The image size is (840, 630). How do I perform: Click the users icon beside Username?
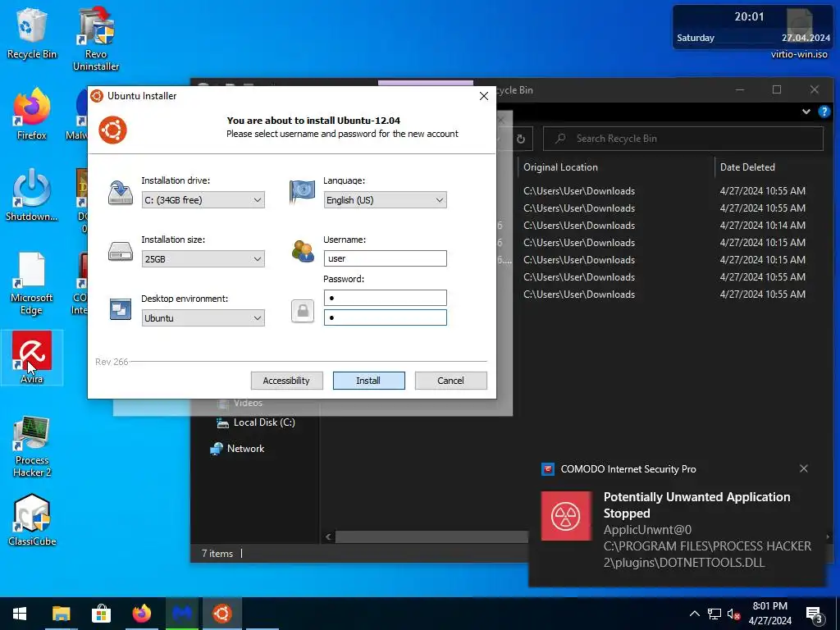[x=303, y=251]
